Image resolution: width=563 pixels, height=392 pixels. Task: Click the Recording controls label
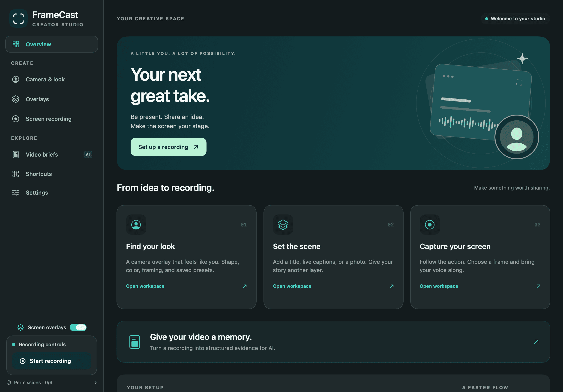click(x=42, y=344)
